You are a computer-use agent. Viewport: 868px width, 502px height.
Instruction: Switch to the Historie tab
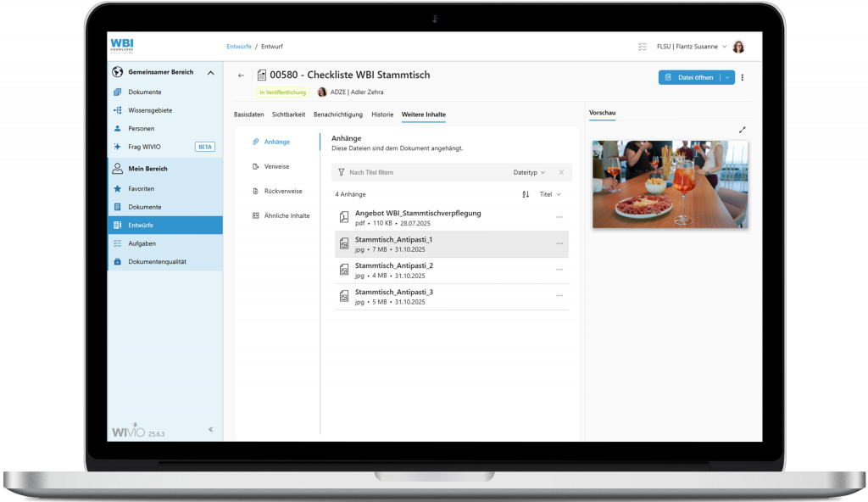pyautogui.click(x=382, y=114)
